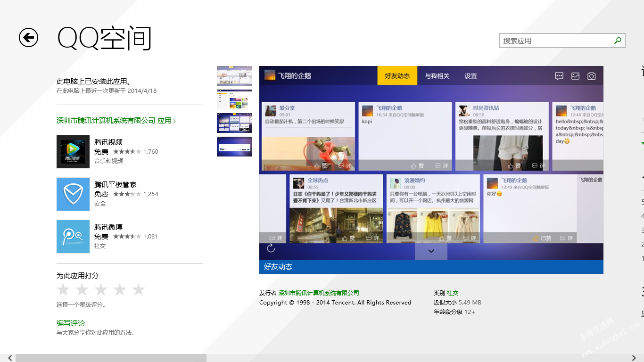This screenshot has width=644, height=362.
Task: Go back using the circled arrow button
Action: 28,37
